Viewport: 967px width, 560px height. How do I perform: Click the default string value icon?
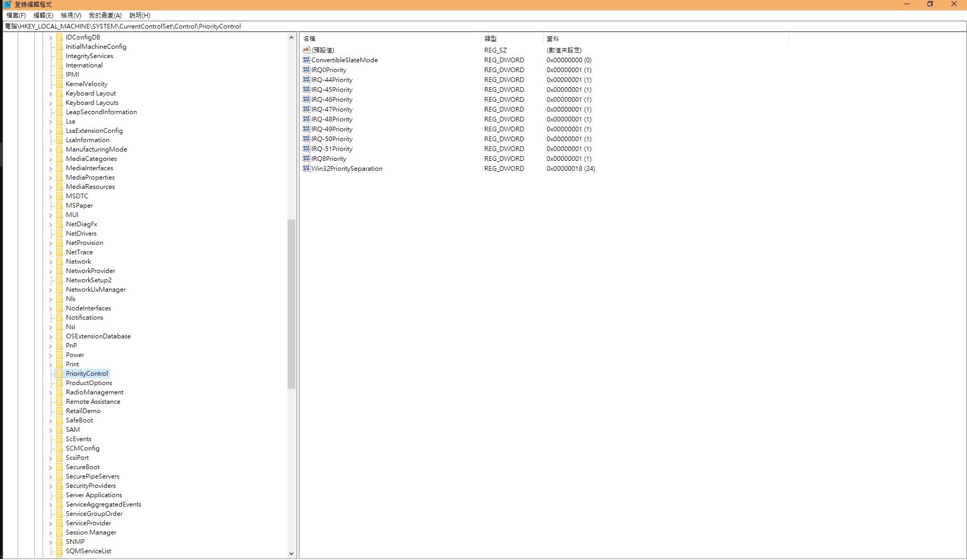pos(306,50)
